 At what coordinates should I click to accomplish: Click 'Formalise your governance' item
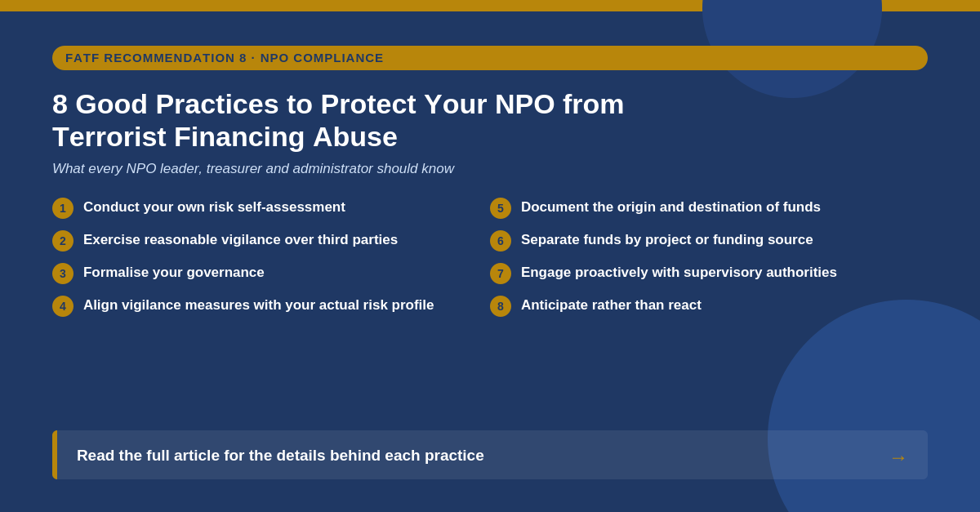pyautogui.click(x=174, y=273)
